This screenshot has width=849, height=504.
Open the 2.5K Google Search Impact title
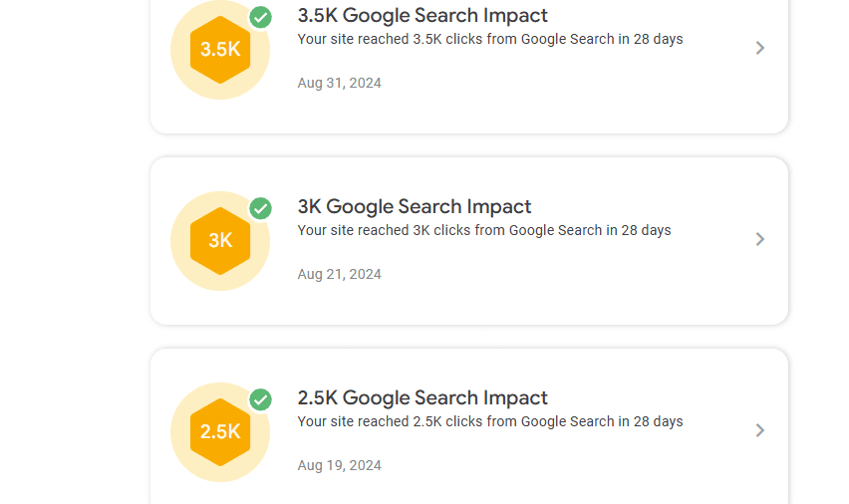[423, 397]
